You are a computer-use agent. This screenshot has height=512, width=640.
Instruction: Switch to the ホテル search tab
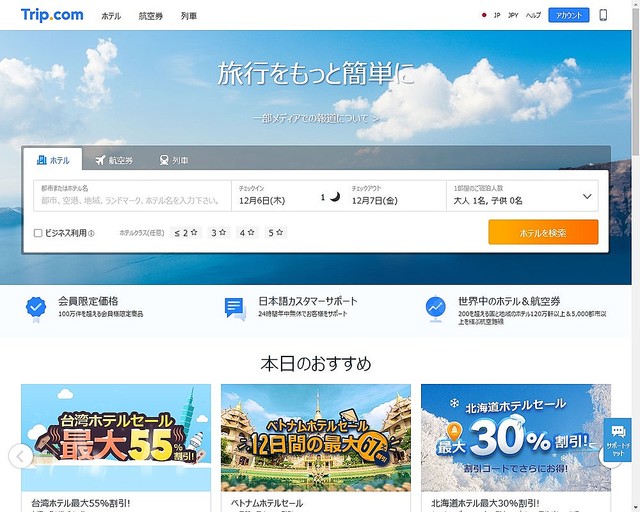(x=53, y=160)
